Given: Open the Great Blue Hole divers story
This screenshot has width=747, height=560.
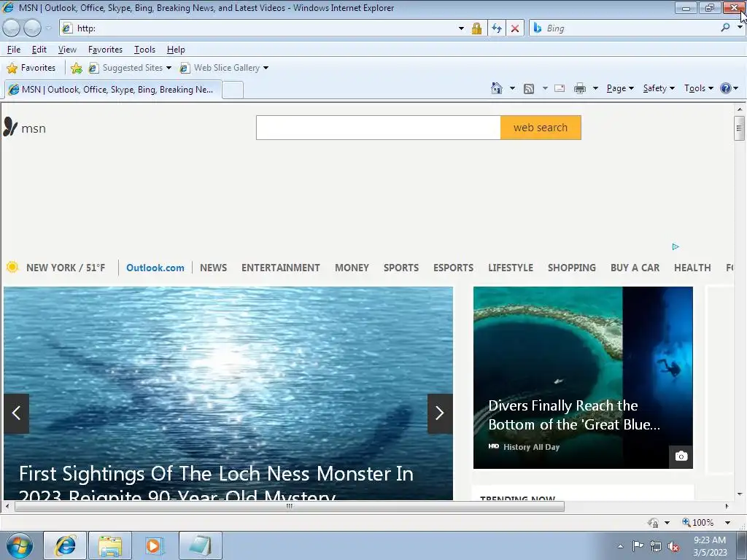Looking at the screenshot, I should (583, 377).
